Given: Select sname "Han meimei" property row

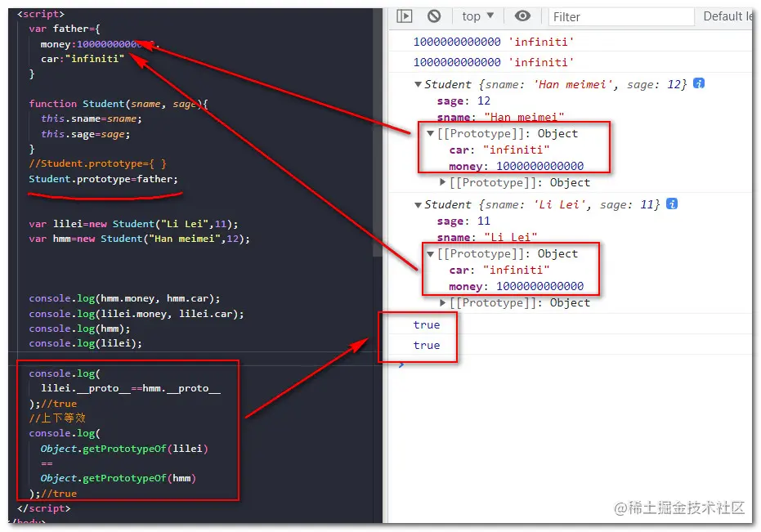Looking at the screenshot, I should click(500, 117).
